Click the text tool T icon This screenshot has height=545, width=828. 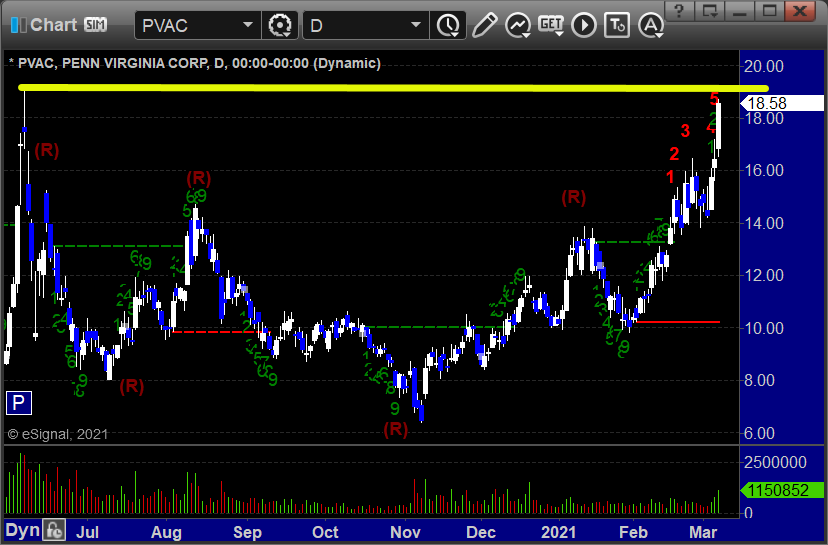(x=617, y=25)
